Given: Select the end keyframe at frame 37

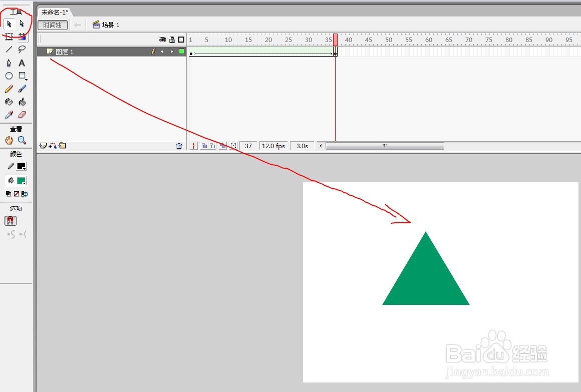Looking at the screenshot, I should tap(336, 52).
